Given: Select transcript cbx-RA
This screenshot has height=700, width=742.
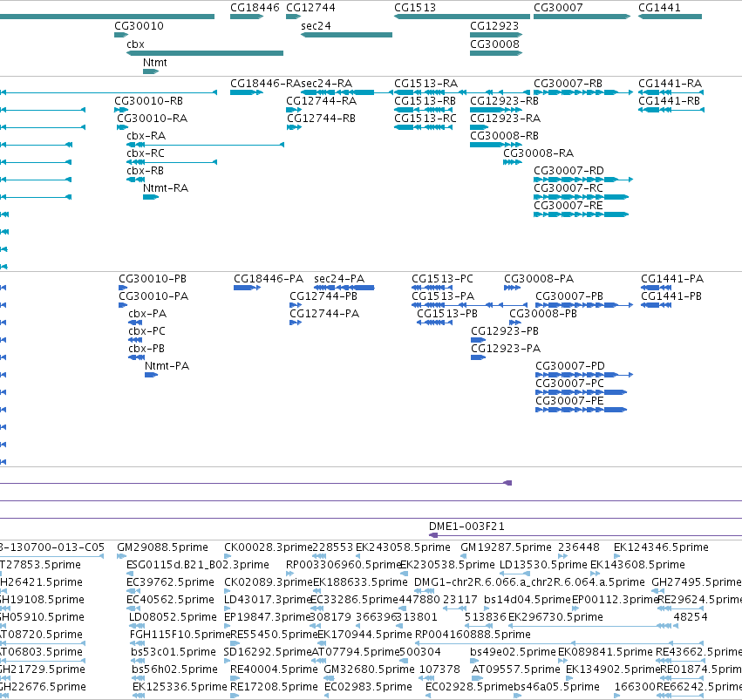Looking at the screenshot, I should 146,136.
